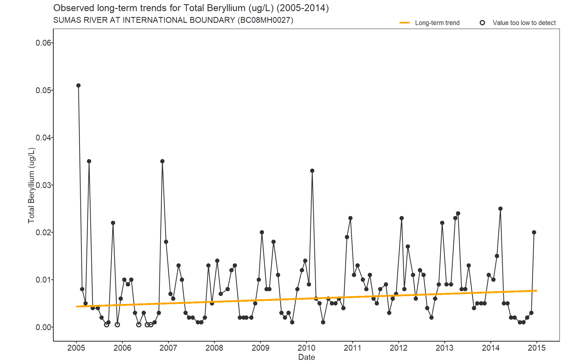Click the 0.035 peak data point in late 2006
The image size is (588, 364).
click(x=162, y=161)
